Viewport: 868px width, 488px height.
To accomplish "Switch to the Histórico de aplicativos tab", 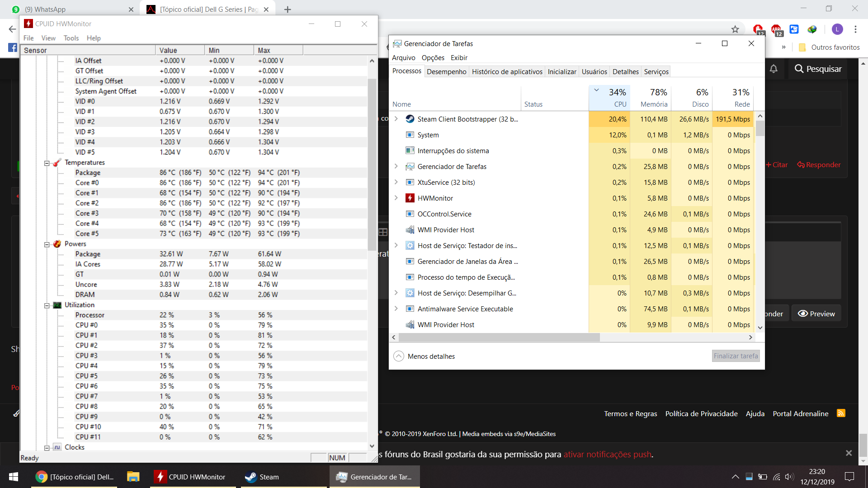I will coord(507,71).
